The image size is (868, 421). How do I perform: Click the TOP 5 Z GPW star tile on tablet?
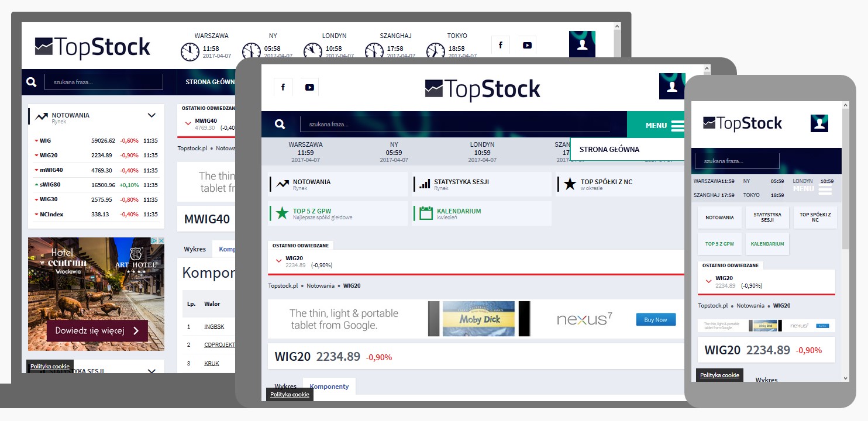coord(283,213)
